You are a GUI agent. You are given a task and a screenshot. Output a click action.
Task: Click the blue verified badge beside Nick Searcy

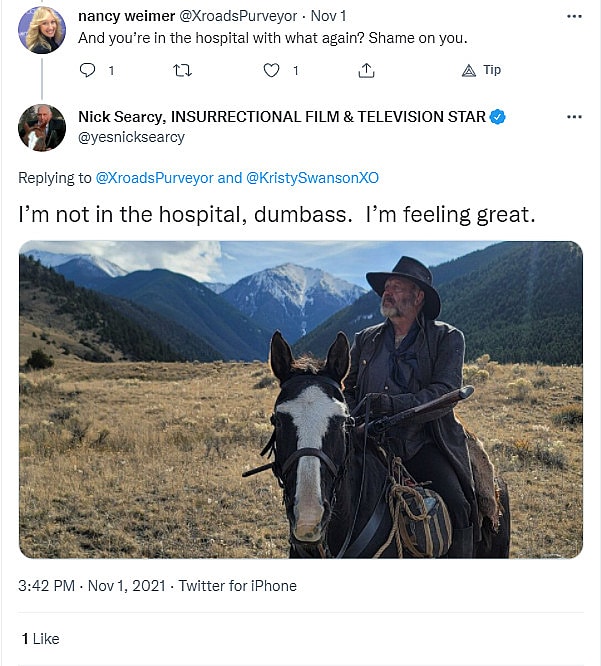pos(498,117)
